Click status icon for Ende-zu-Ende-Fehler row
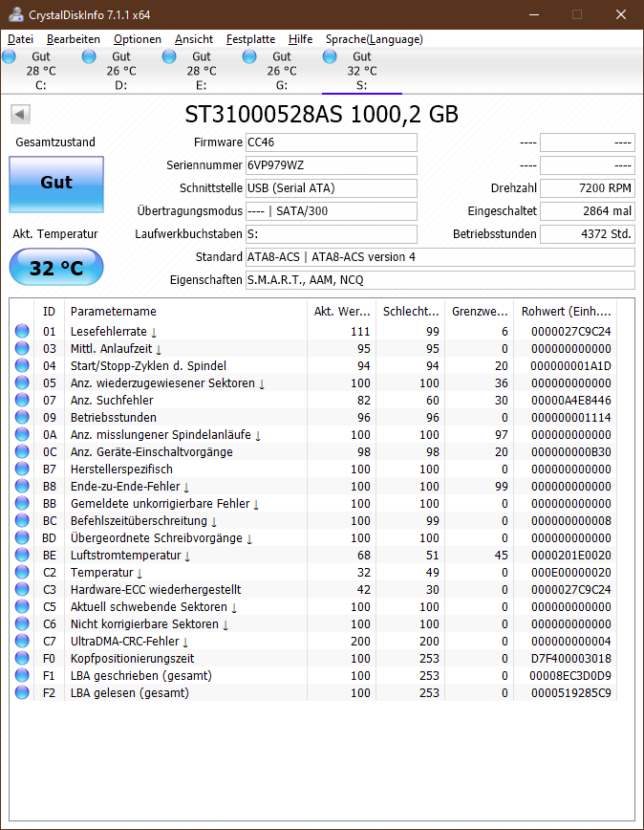The width and height of the screenshot is (644, 830). [22, 486]
